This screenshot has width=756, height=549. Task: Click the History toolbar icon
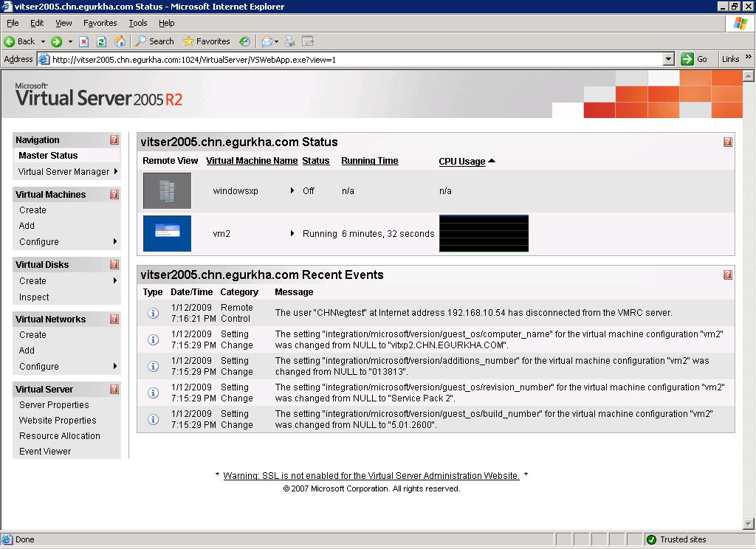[x=245, y=41]
